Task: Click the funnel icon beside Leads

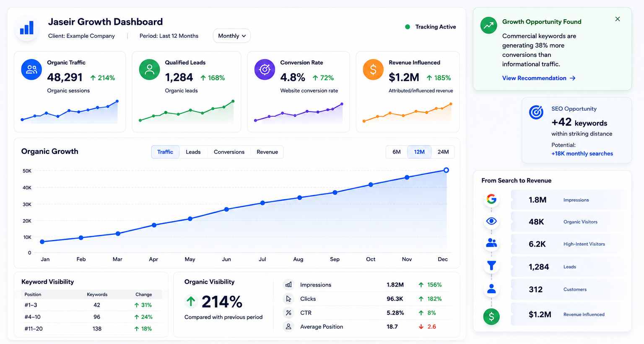Action: coord(491,266)
